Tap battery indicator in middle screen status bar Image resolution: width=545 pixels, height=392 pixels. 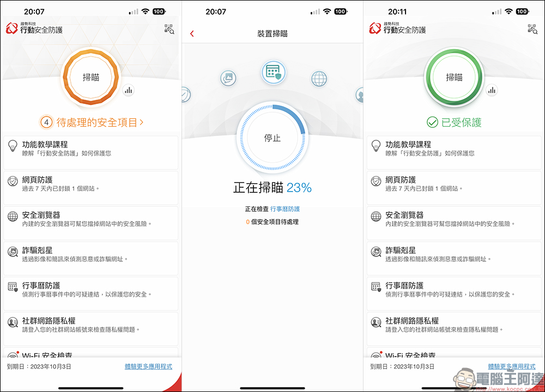pyautogui.click(x=341, y=11)
